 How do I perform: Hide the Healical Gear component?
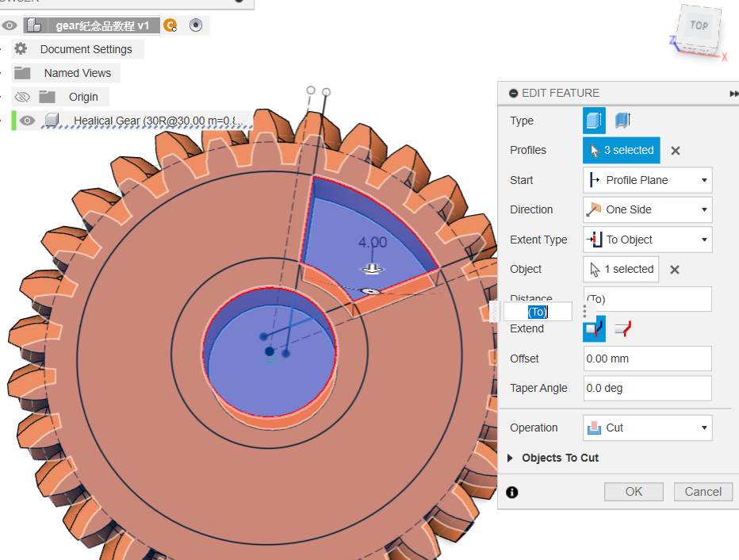tap(28, 121)
